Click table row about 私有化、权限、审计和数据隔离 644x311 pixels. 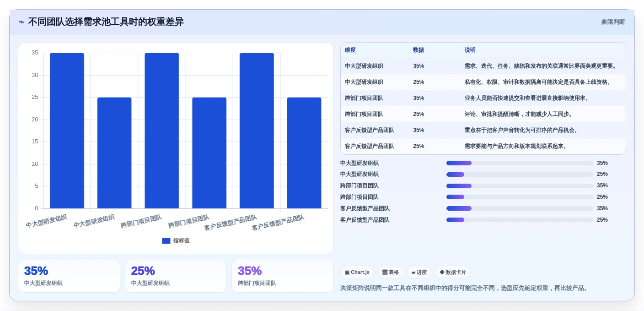point(483,82)
